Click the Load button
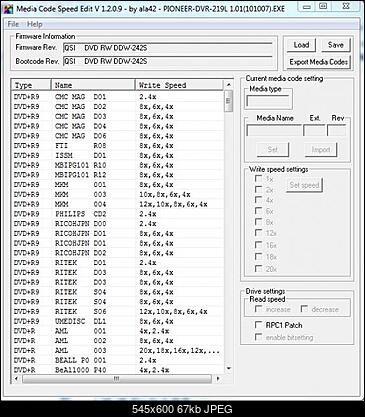Image resolution: width=365 pixels, height=417 pixels. pyautogui.click(x=301, y=45)
